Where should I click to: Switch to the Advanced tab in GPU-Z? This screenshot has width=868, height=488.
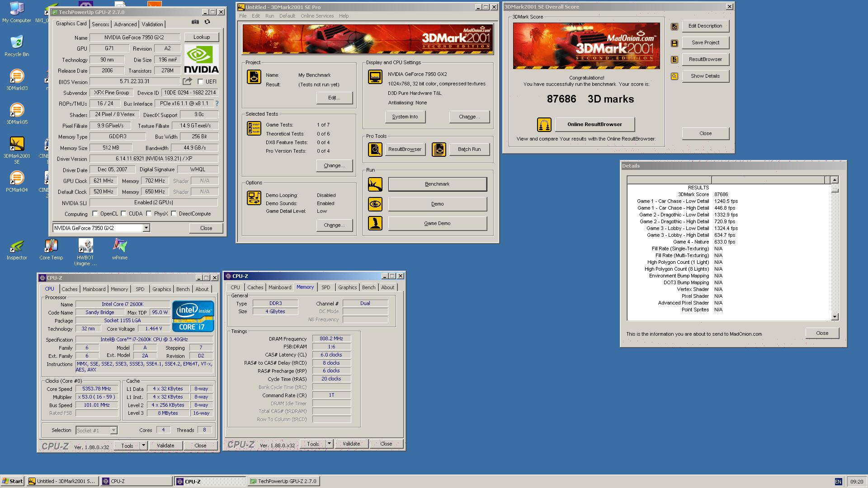125,24
